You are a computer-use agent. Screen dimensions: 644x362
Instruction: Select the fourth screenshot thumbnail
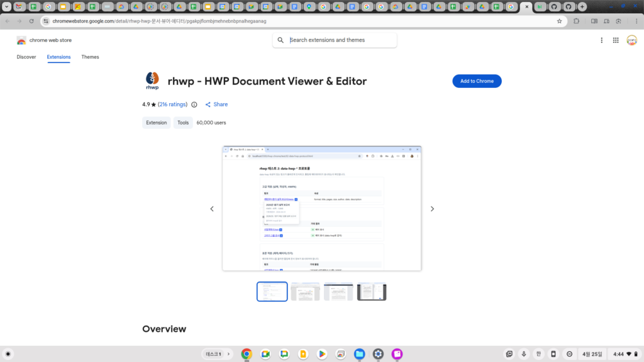(372, 292)
